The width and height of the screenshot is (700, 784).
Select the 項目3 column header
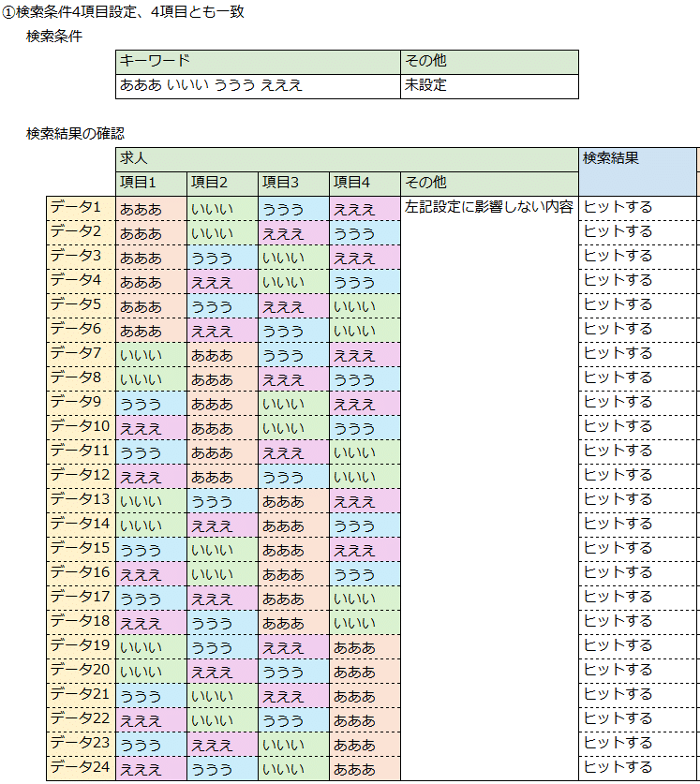[293, 183]
